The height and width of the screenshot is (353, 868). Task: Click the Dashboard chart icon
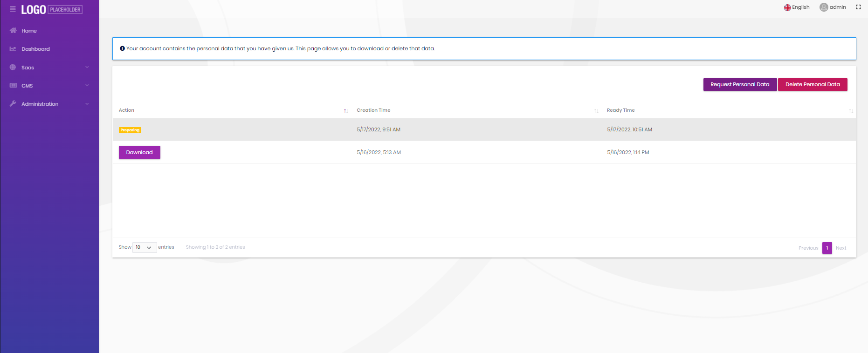[13, 49]
